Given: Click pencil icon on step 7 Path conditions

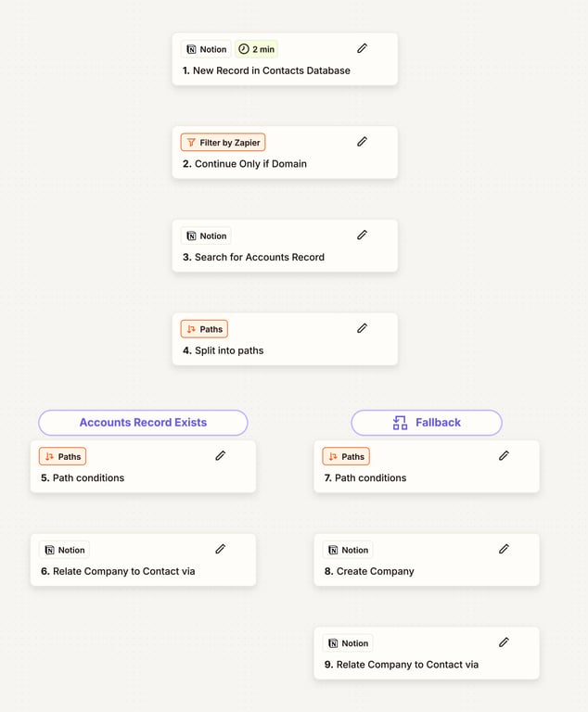Looking at the screenshot, I should 504,455.
